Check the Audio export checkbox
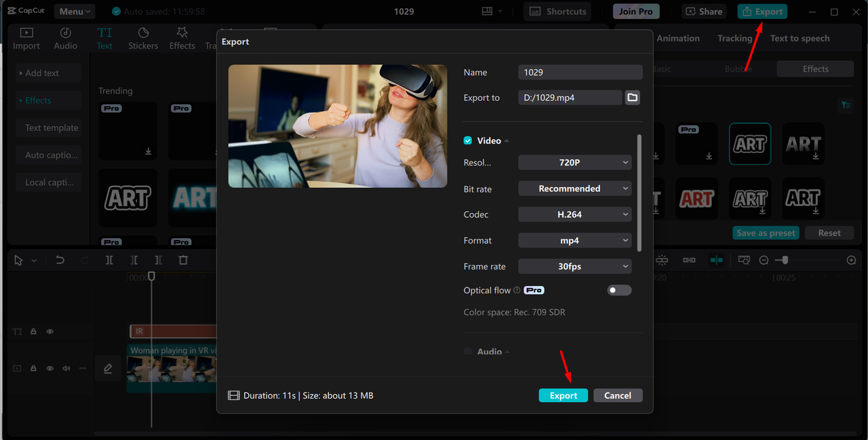The height and width of the screenshot is (440, 868). 468,351
